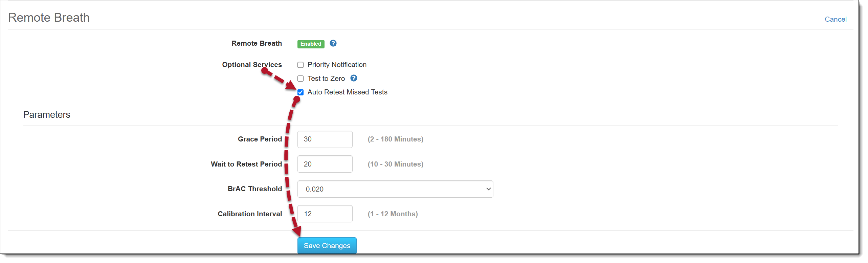The height and width of the screenshot is (263, 868).
Task: Click the bold BrAC Threshold field label
Action: click(x=254, y=189)
